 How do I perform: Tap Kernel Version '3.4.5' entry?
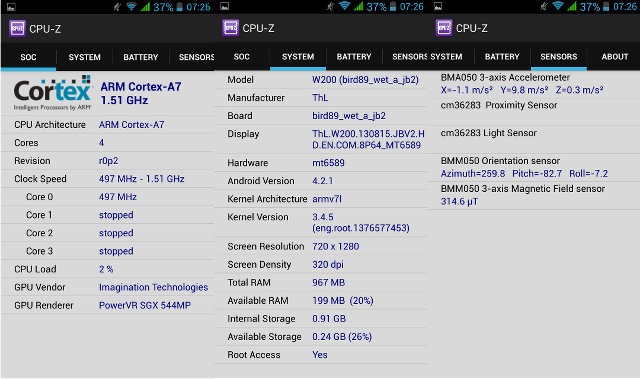(x=361, y=222)
